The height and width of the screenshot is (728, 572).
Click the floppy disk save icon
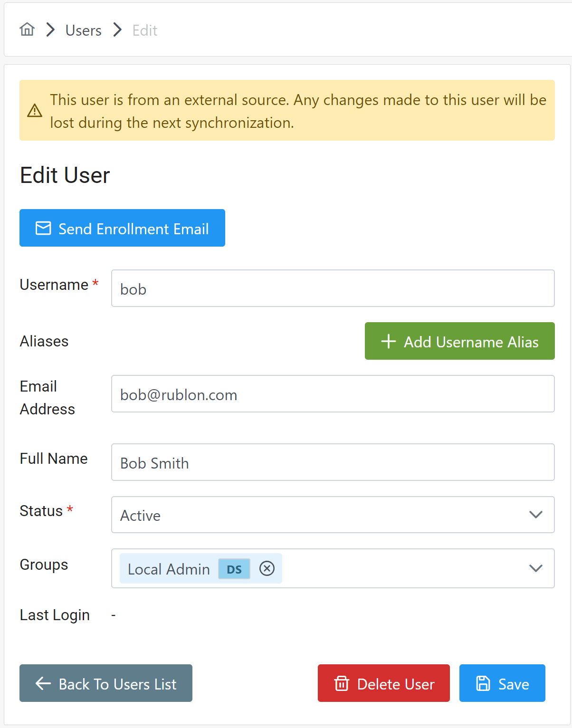coord(483,683)
